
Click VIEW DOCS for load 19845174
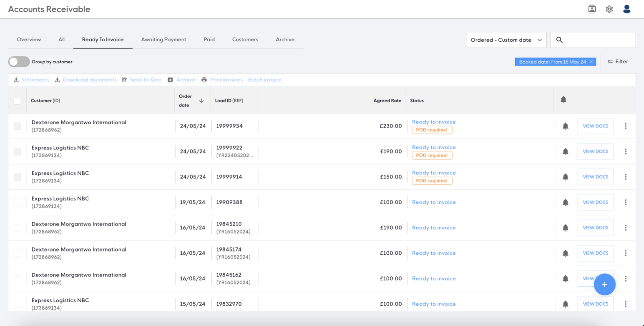click(x=595, y=253)
